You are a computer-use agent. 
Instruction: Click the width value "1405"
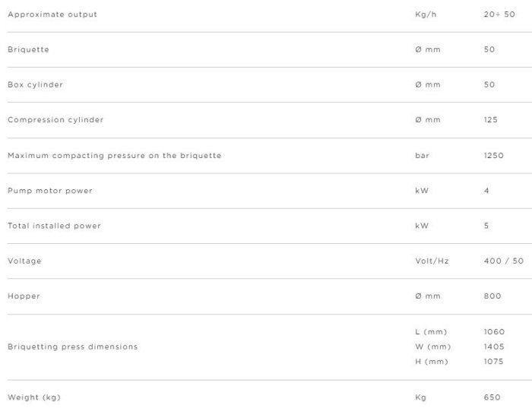[x=494, y=346]
